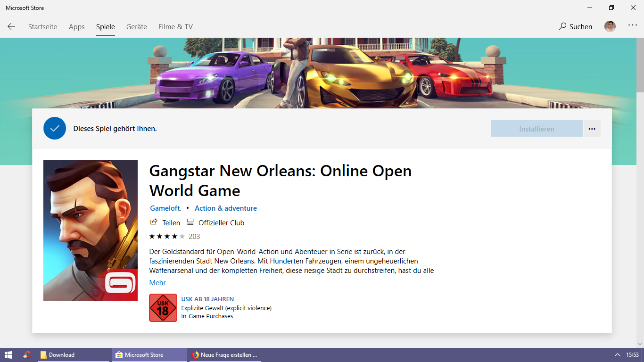The height and width of the screenshot is (362, 644).
Task: Expand the description with Mehr
Action: pyautogui.click(x=157, y=283)
